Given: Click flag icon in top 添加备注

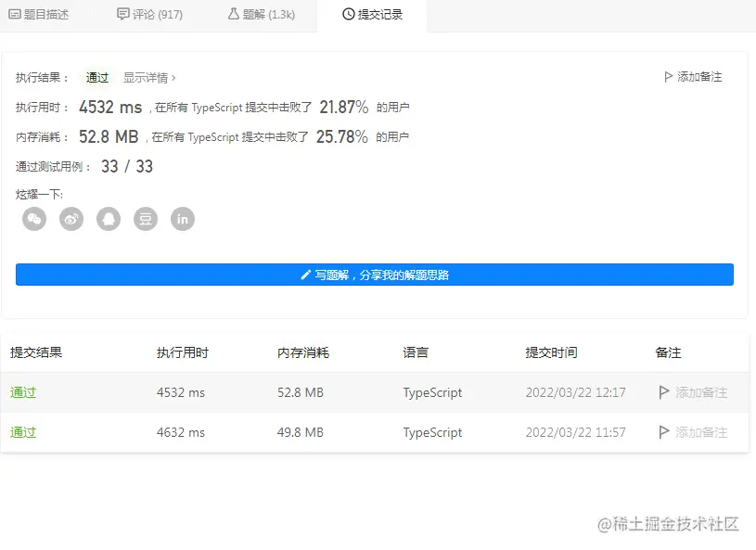Looking at the screenshot, I should coord(668,77).
